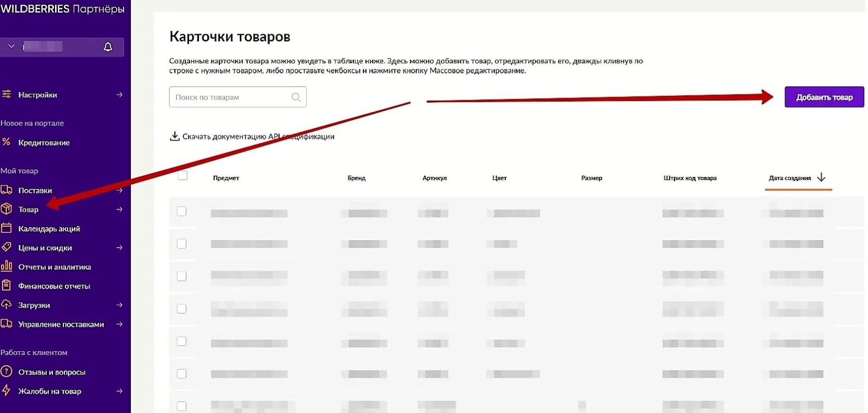Sort by Дата создания column header
The image size is (868, 413).
[790, 178]
